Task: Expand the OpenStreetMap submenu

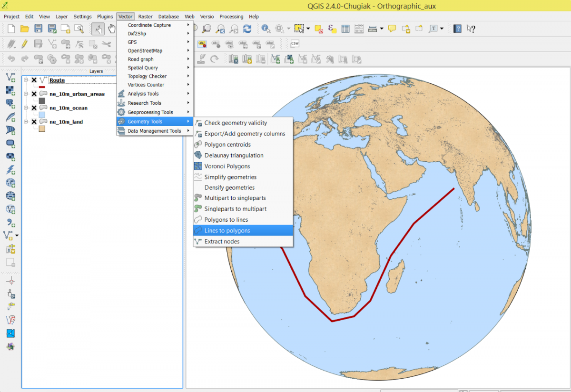Action: coord(155,51)
